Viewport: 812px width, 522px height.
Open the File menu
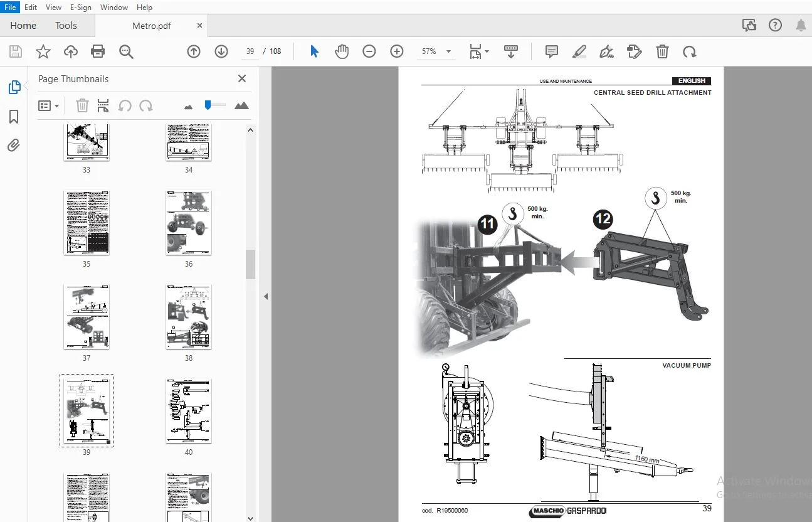(11, 7)
